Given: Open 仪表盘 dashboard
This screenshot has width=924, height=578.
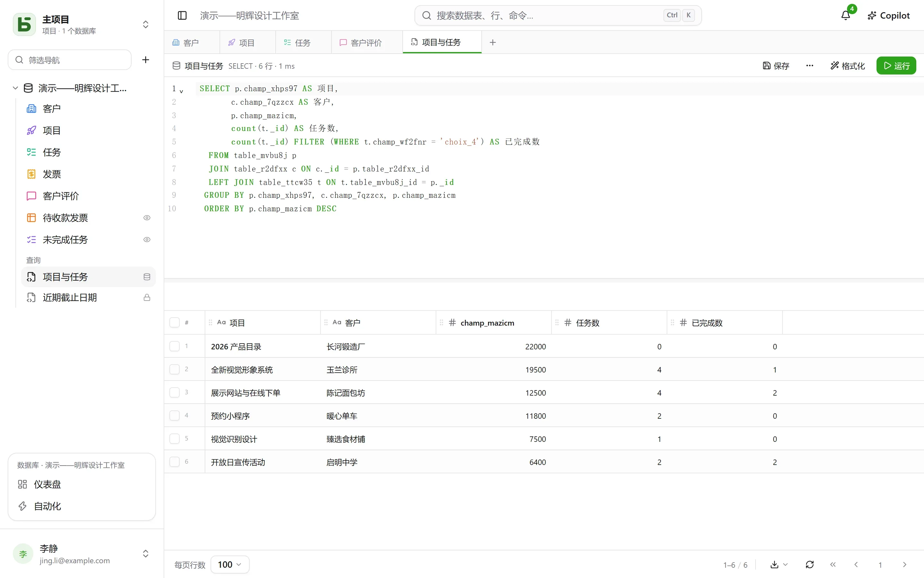Looking at the screenshot, I should pos(82,484).
